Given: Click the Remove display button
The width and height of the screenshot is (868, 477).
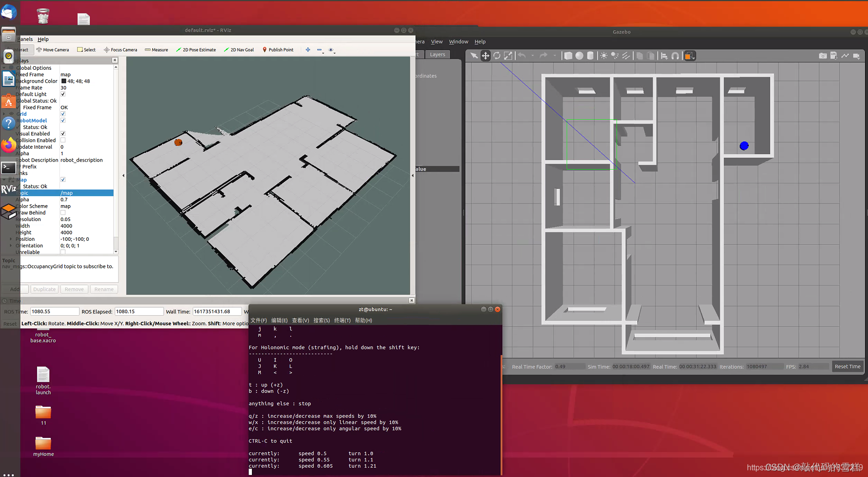Looking at the screenshot, I should [74, 289].
